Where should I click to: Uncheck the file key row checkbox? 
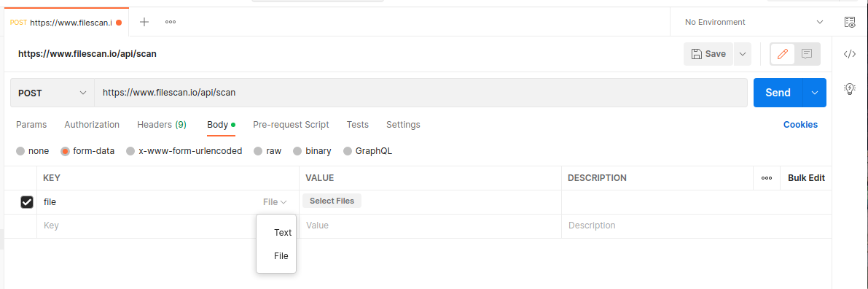(26, 202)
